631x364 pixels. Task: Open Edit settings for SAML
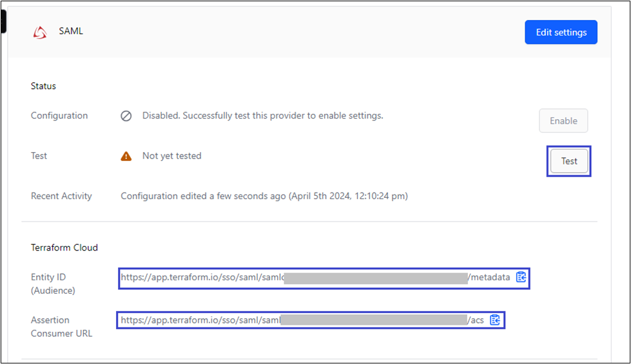tap(561, 32)
